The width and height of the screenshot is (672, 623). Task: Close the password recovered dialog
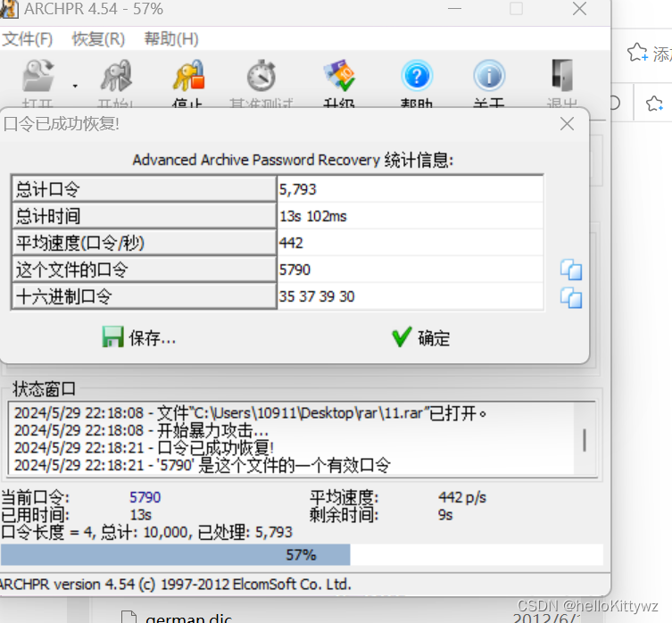tap(567, 124)
